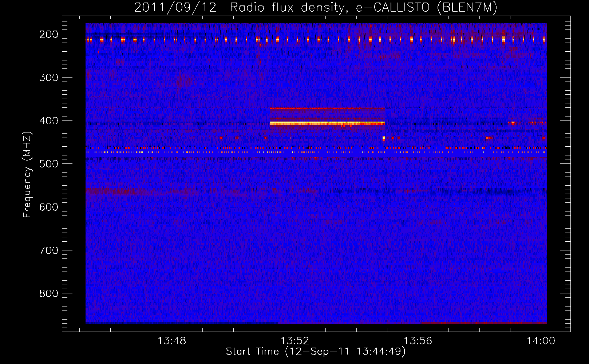589x364 pixels.
Task: Select the 600 frequency axis label
Action: tap(48, 207)
